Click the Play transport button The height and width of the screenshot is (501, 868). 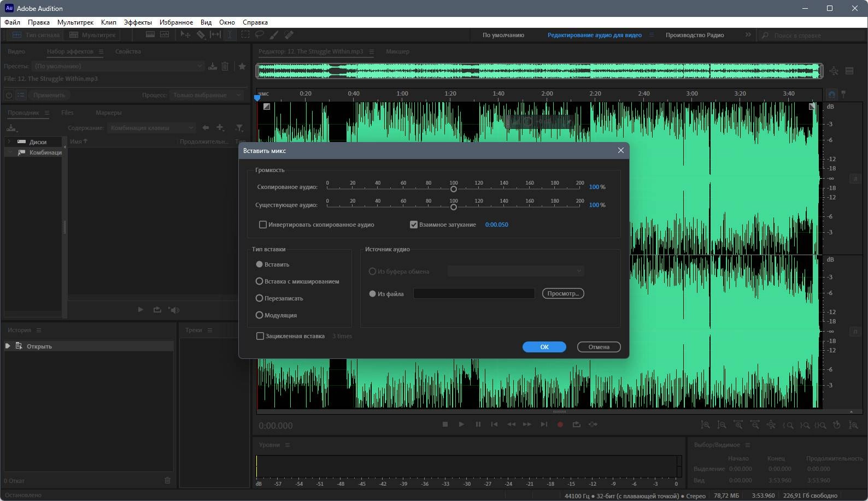coord(461,425)
